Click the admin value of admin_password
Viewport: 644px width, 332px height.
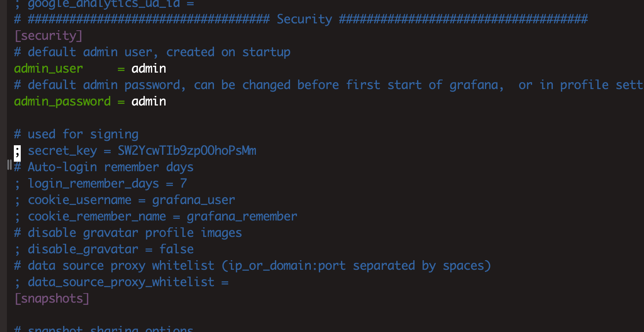[x=149, y=101]
